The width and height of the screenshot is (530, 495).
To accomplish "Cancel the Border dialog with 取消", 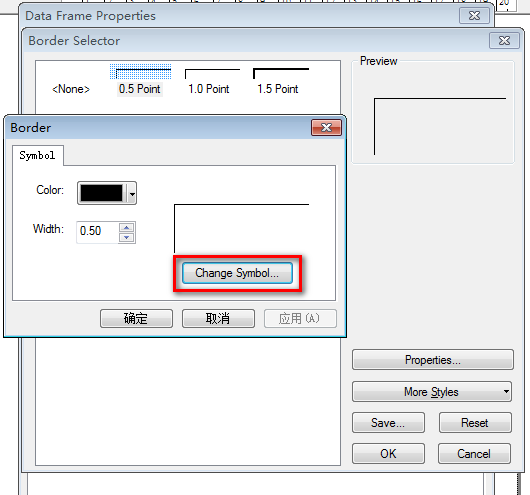I will (x=218, y=319).
